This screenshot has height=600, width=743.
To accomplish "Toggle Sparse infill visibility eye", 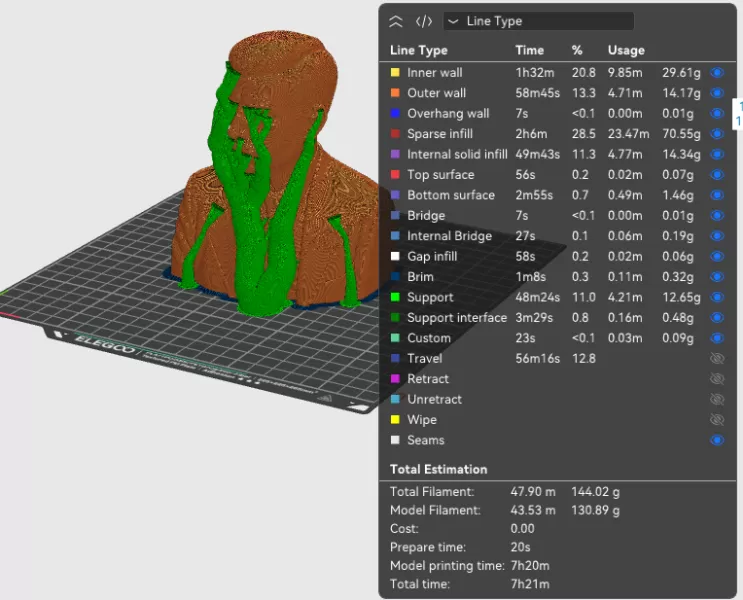I will pyautogui.click(x=717, y=134).
